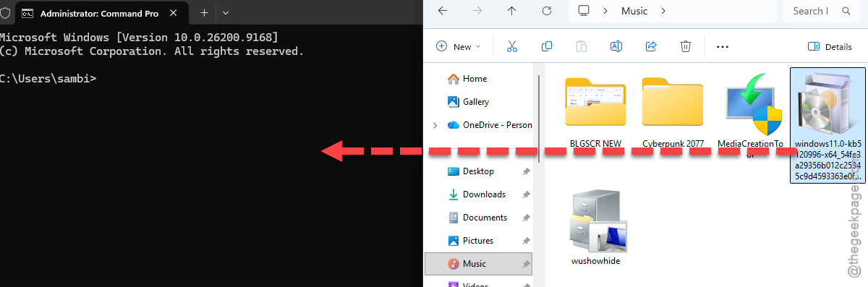Select OneDrive - Personal in sidebar
The height and width of the screenshot is (287, 868).
[x=489, y=124]
